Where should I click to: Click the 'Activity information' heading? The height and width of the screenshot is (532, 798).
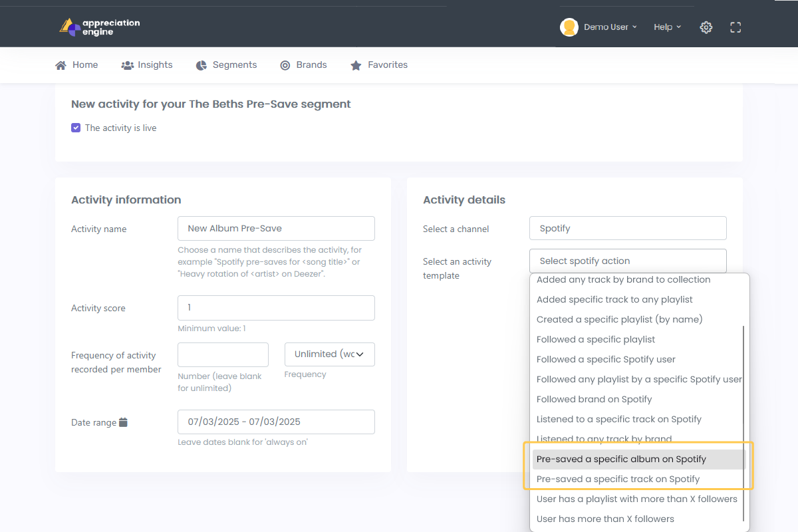pos(126,199)
